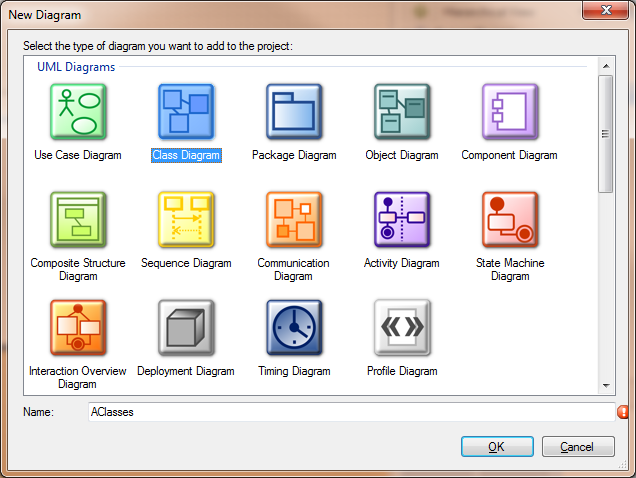Screen dimensions: 636x478
Task: Pick the Sequence Diagram icon
Action: (x=186, y=220)
